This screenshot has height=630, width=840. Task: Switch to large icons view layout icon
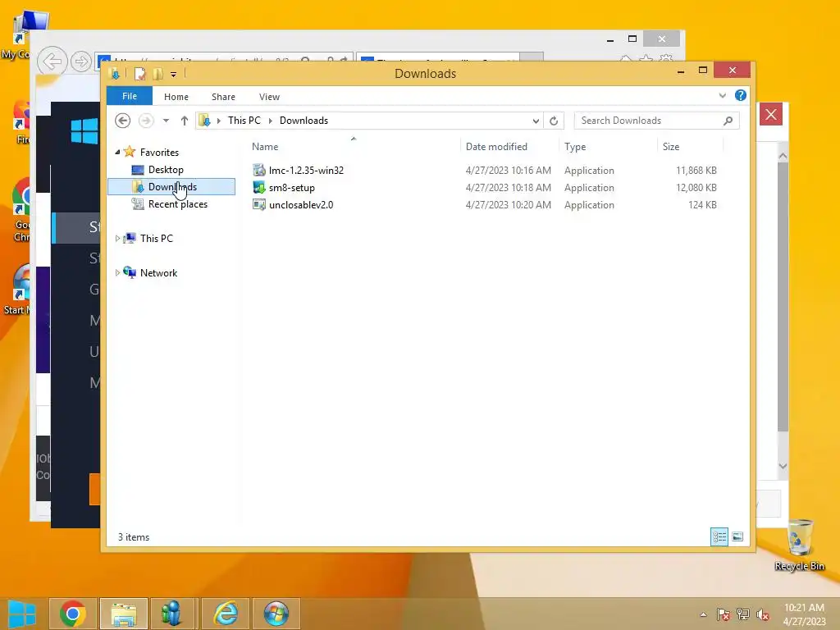point(737,536)
